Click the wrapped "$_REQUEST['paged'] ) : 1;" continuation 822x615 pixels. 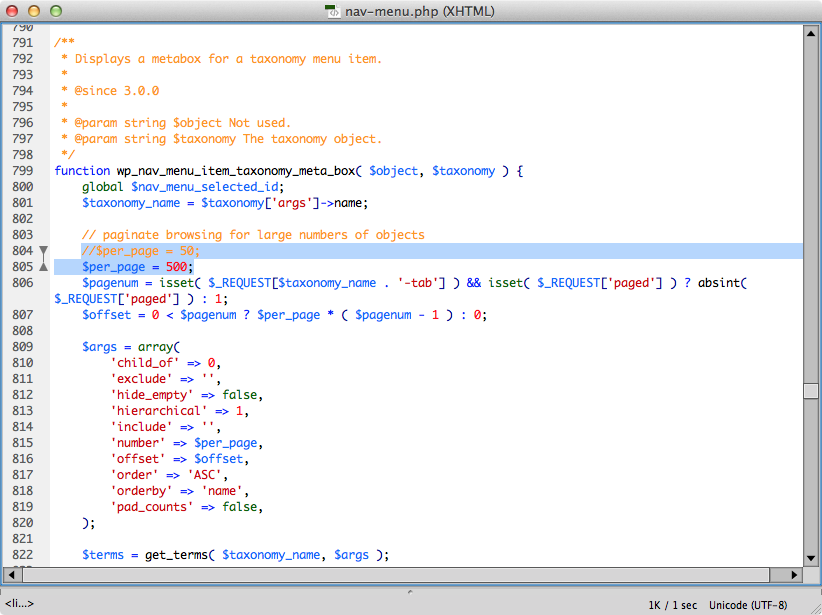coord(141,299)
